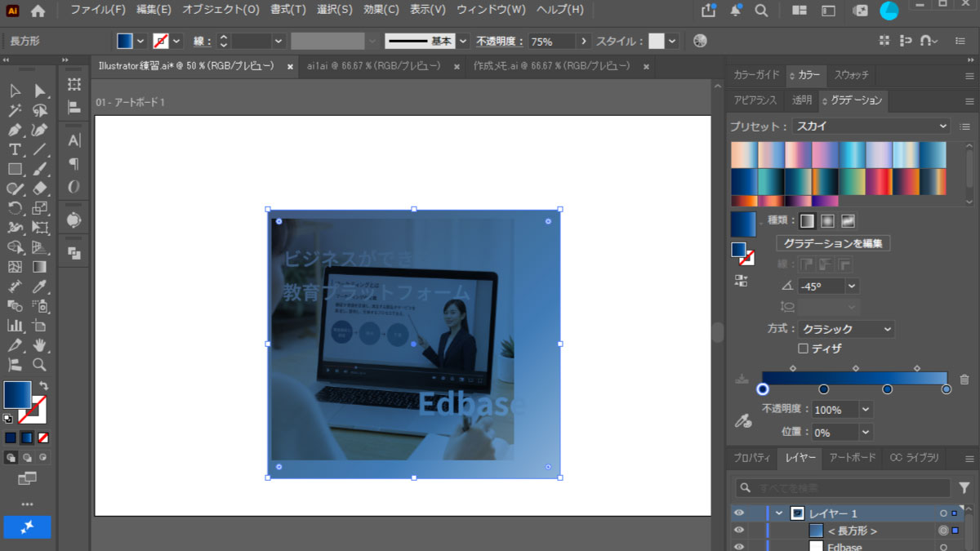
Task: Select the Column Graph tool
Action: [x=15, y=326]
